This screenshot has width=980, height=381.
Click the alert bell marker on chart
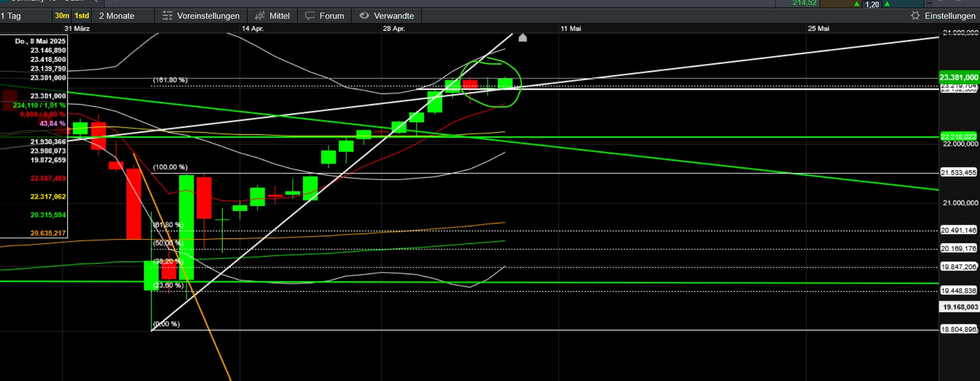[523, 37]
